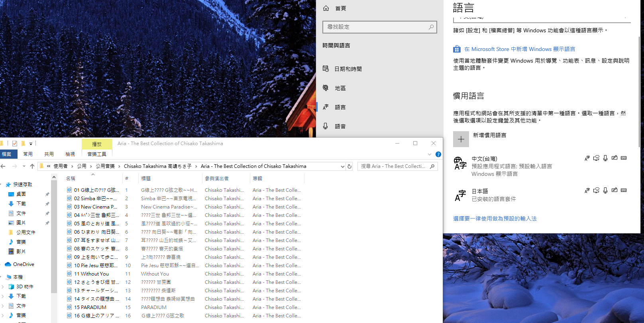Expand the address bar history dropdown

tap(342, 166)
